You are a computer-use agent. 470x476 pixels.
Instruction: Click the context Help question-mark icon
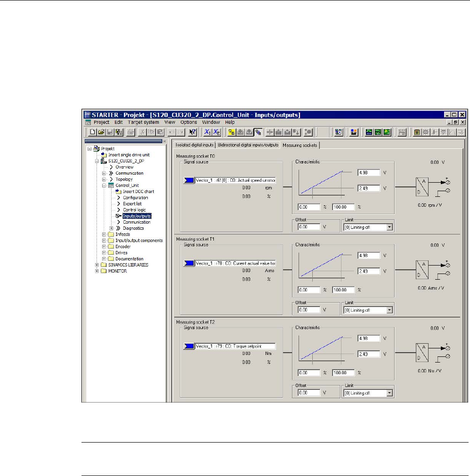click(193, 132)
